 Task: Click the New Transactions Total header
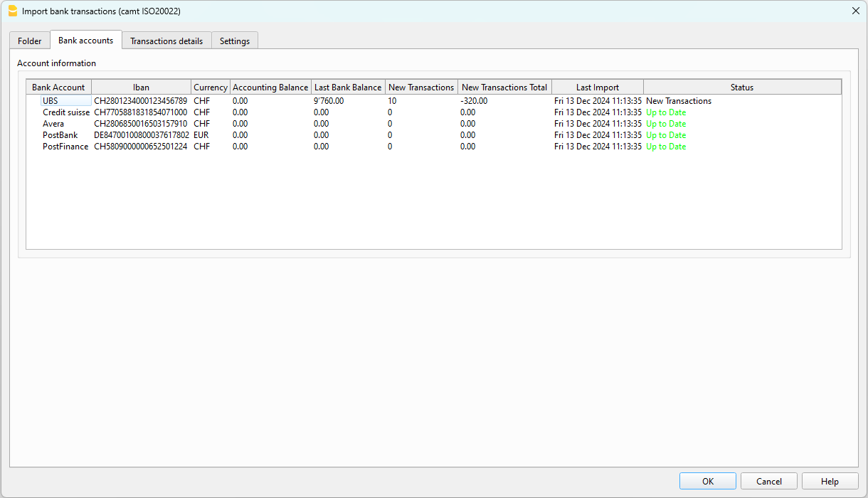[504, 88]
